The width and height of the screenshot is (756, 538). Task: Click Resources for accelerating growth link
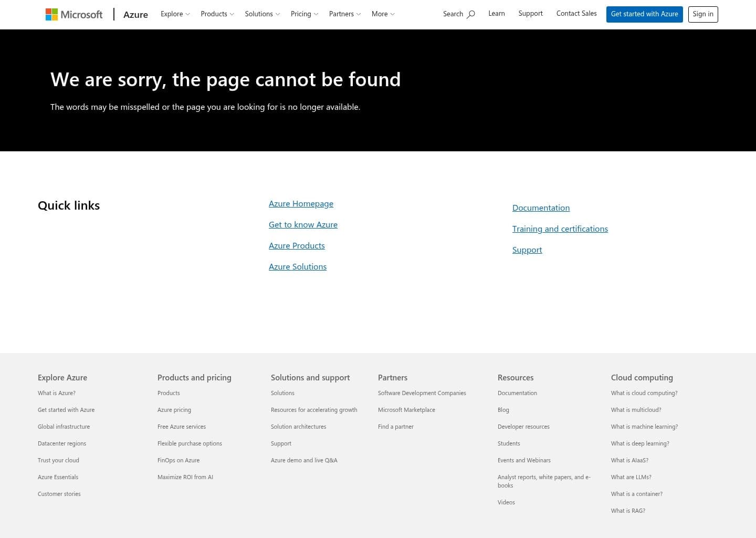pyautogui.click(x=314, y=410)
